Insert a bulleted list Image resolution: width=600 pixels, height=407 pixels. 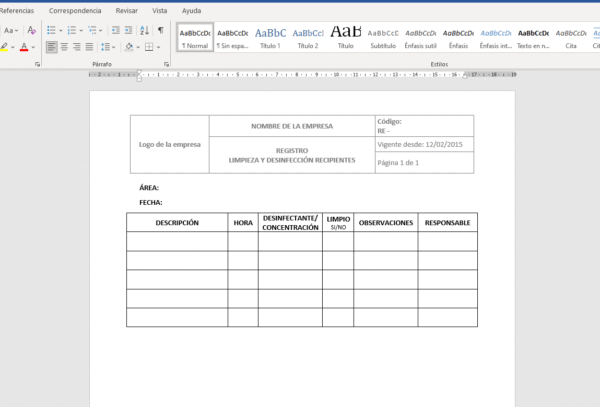51,30
